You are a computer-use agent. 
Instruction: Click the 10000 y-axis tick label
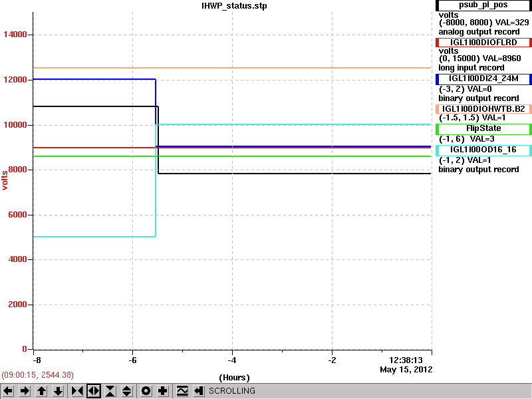click(x=15, y=125)
